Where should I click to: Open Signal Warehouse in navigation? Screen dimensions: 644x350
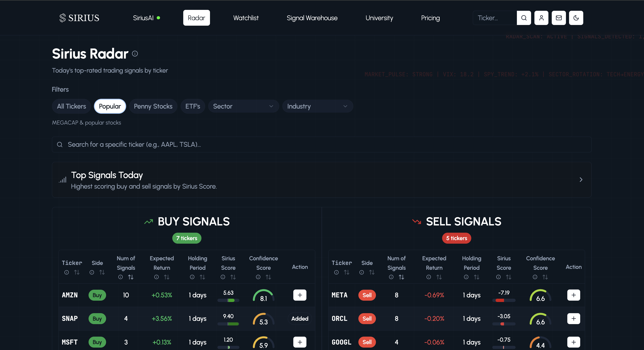[312, 18]
